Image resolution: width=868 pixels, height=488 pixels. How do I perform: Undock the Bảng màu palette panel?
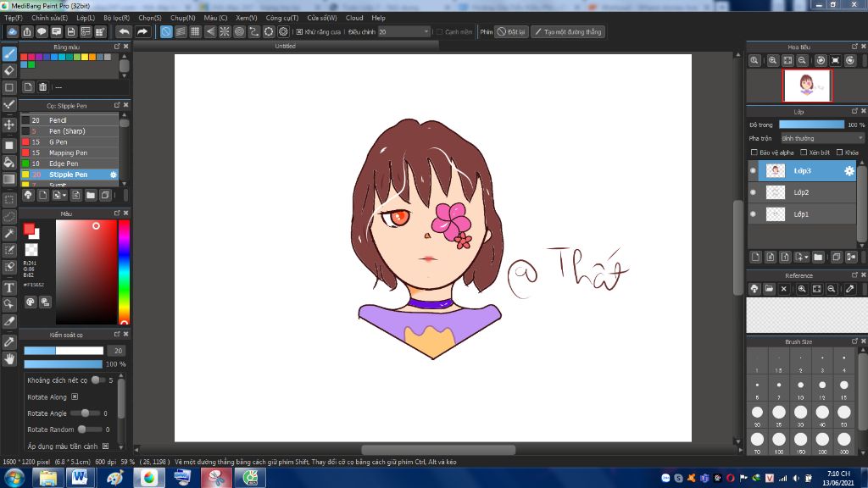coord(117,47)
